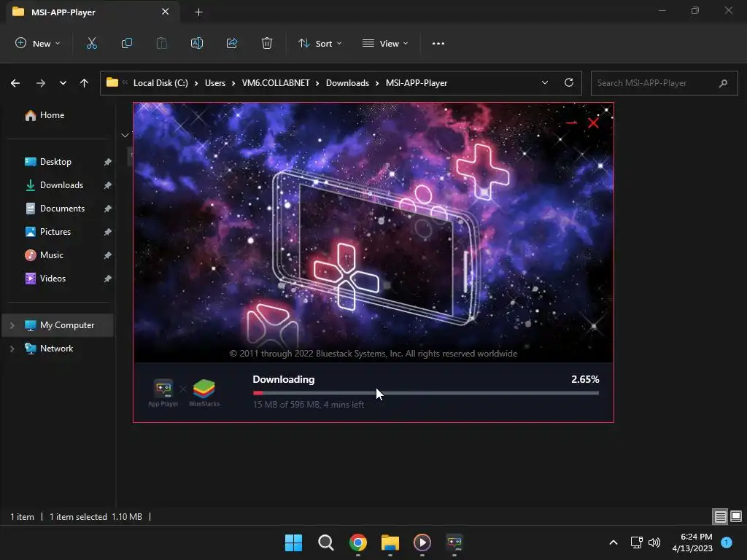
Task: Click the search magnifier icon in Explorer
Action: click(723, 83)
